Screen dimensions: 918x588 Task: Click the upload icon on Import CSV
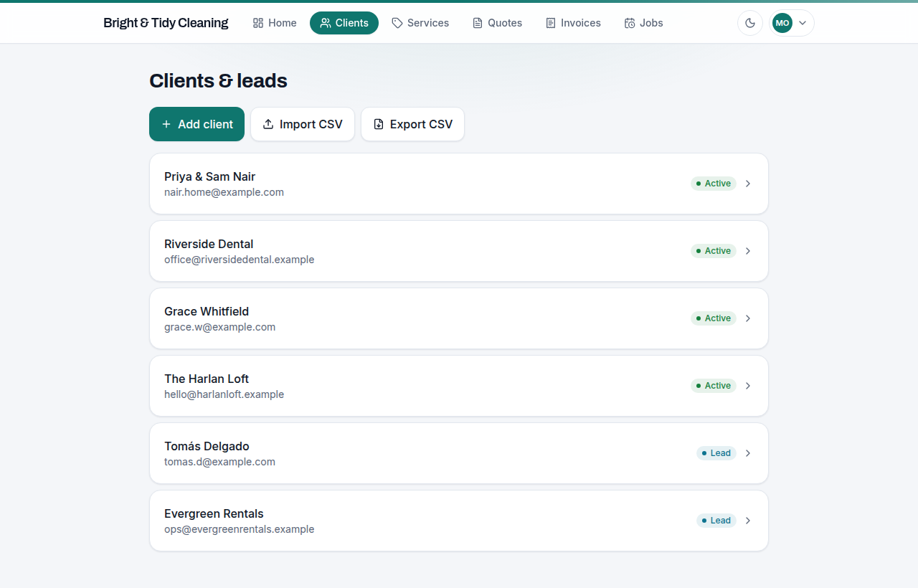point(268,124)
